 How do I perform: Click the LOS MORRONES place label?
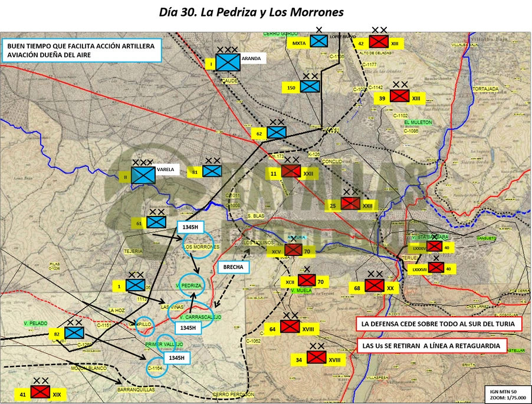[201, 247]
